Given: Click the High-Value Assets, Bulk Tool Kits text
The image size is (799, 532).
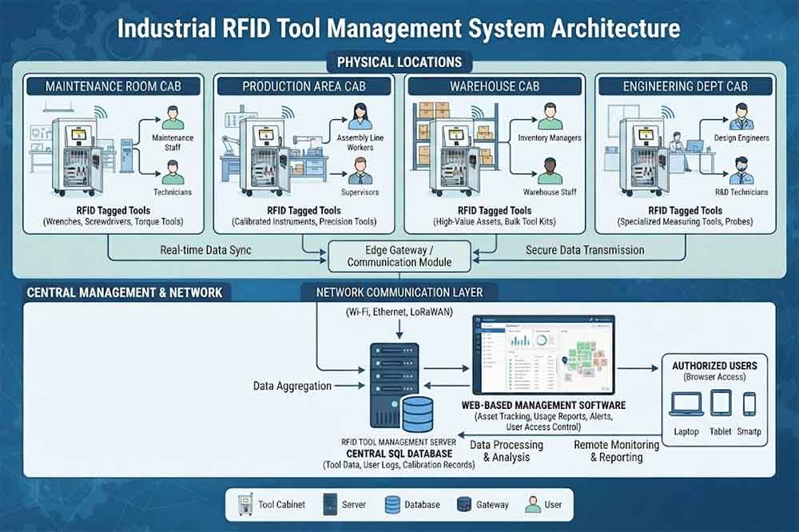Looking at the screenshot, I should coord(495,222).
